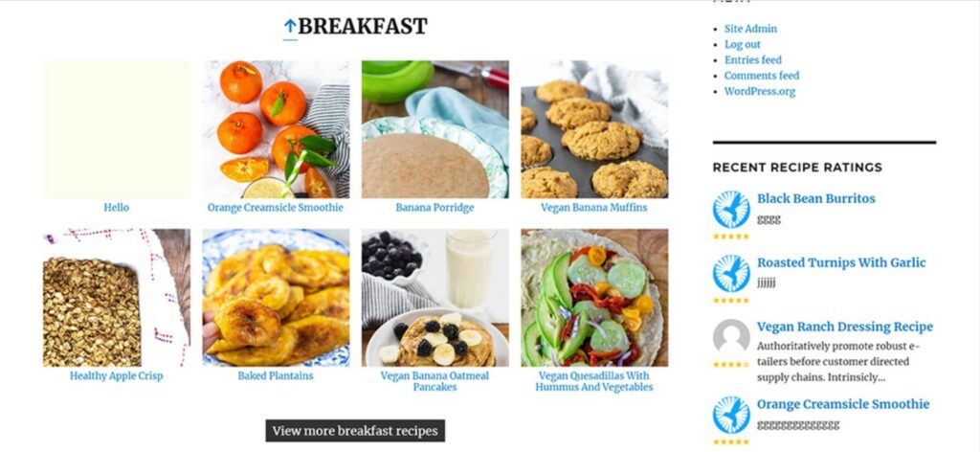Open Vegan Quesadillas With Hummus And Vegetables link
This screenshot has height=452, width=980.
pos(594,381)
